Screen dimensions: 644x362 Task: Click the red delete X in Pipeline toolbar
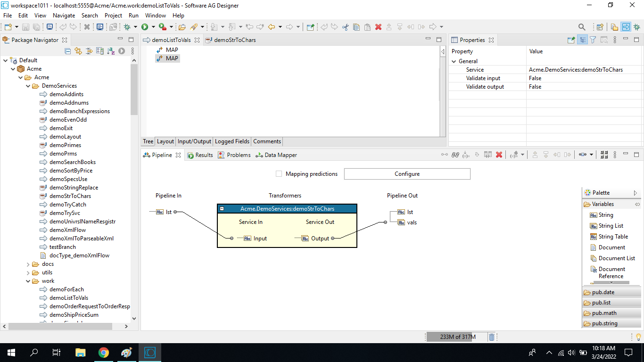(x=499, y=155)
